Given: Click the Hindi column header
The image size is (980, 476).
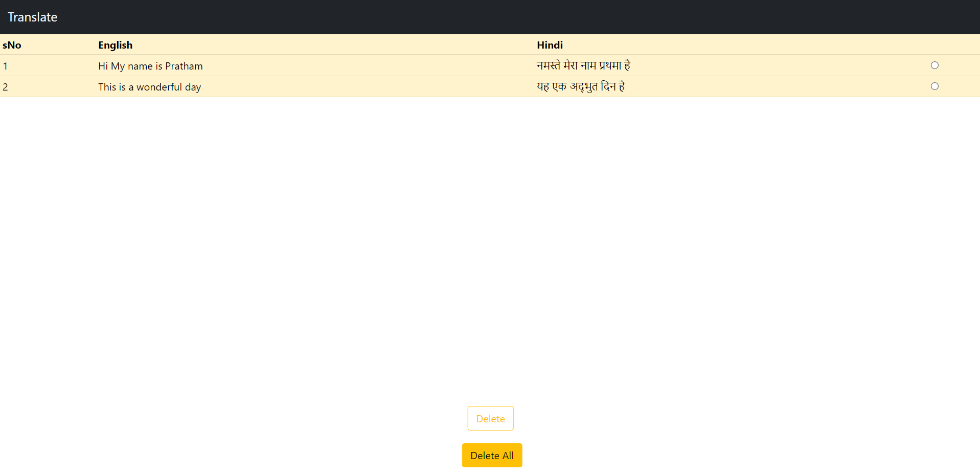Looking at the screenshot, I should (550, 45).
